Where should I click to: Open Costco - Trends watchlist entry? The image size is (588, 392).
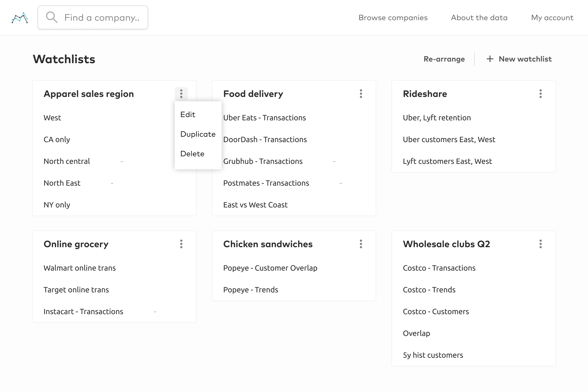[429, 290]
